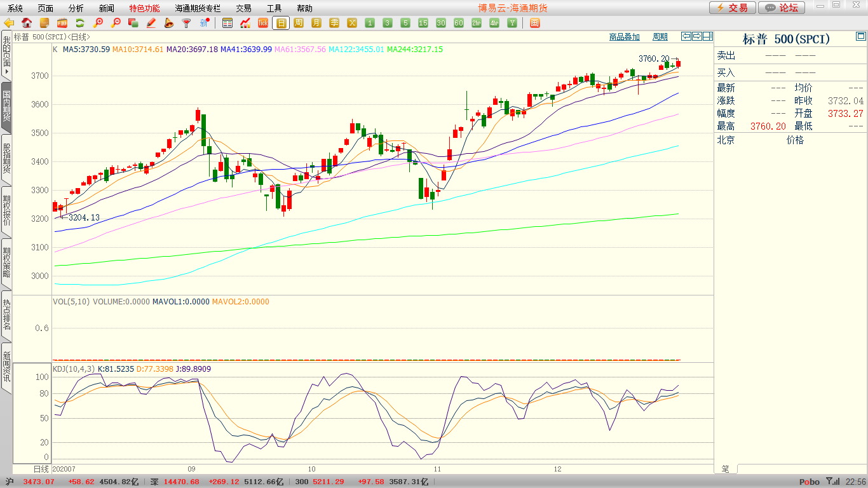Open the 工具 menu
868x488 pixels.
pos(274,8)
